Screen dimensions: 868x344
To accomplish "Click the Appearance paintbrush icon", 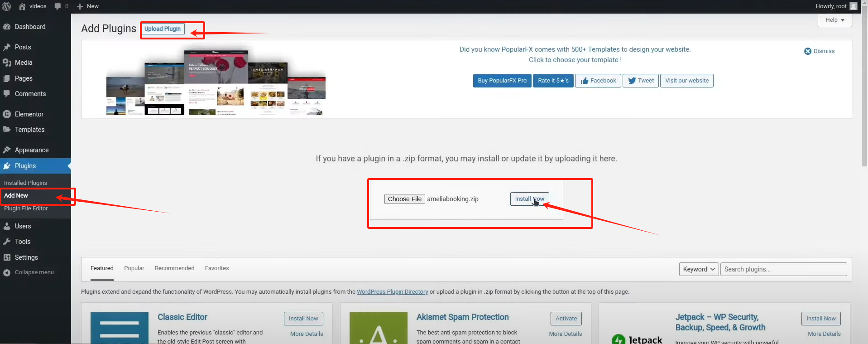I will (7, 150).
